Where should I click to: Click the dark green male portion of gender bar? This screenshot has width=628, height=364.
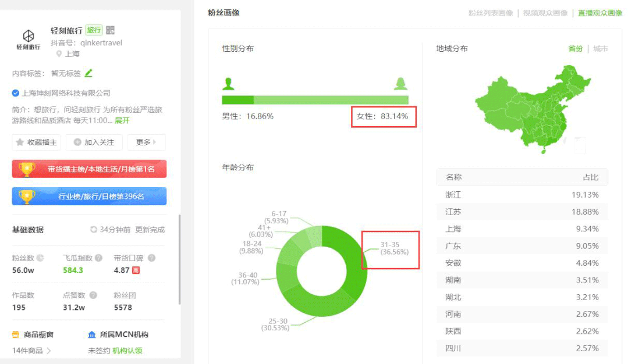click(x=238, y=100)
